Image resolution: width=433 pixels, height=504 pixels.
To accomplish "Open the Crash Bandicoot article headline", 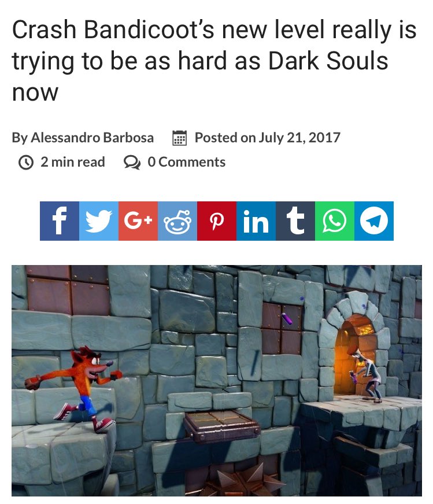I will (x=214, y=60).
